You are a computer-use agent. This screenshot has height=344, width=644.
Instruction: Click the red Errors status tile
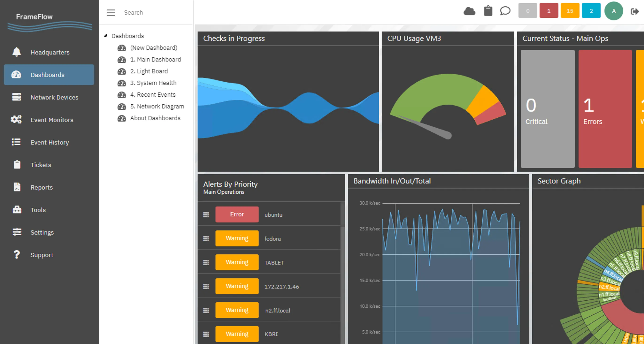(x=605, y=109)
